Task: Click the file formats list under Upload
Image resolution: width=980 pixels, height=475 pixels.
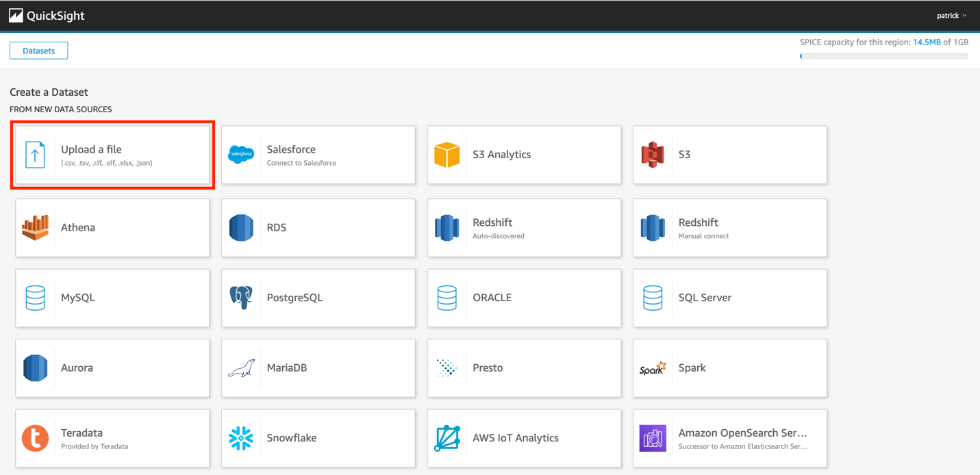Action: click(107, 163)
